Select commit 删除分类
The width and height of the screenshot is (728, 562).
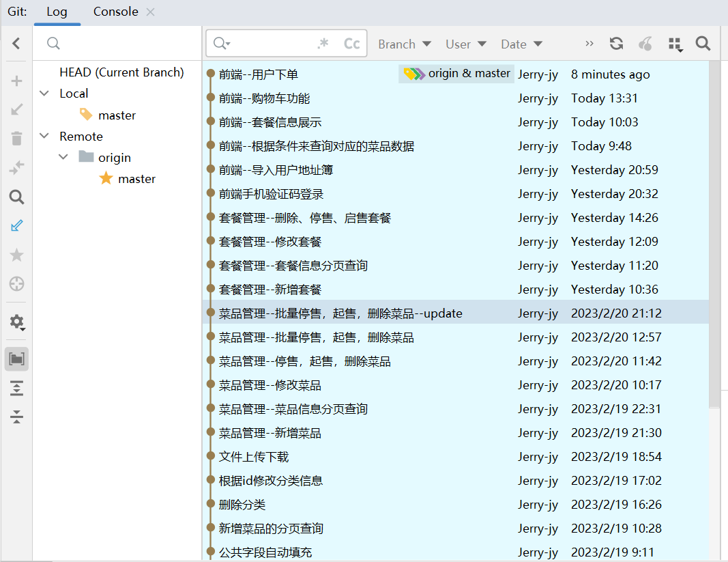pos(456,505)
